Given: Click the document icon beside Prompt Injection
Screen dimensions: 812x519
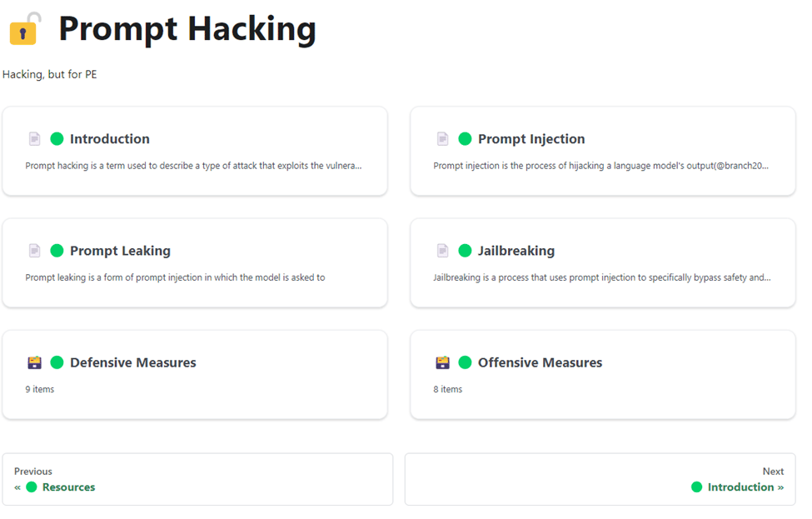Looking at the screenshot, I should [x=443, y=139].
